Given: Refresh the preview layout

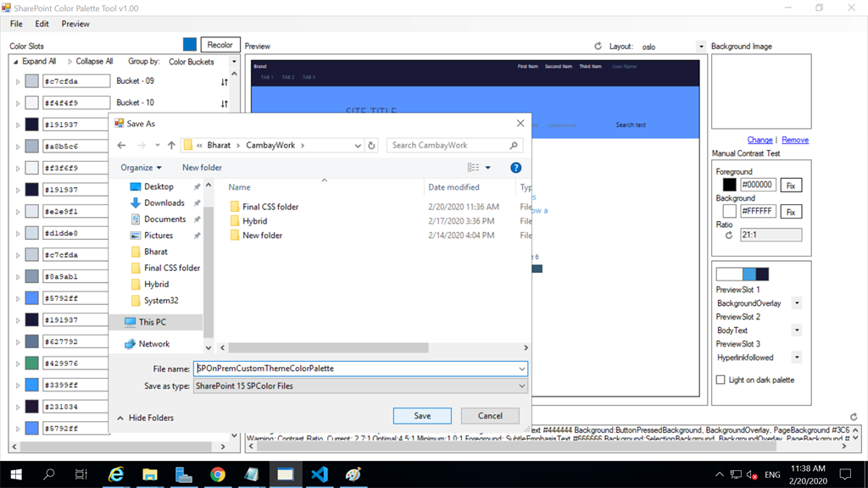Looking at the screenshot, I should [598, 47].
